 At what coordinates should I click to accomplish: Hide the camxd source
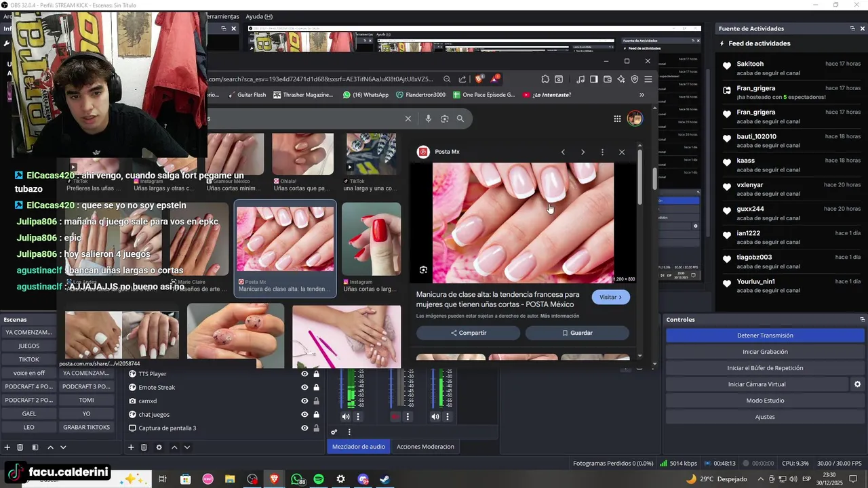click(304, 401)
